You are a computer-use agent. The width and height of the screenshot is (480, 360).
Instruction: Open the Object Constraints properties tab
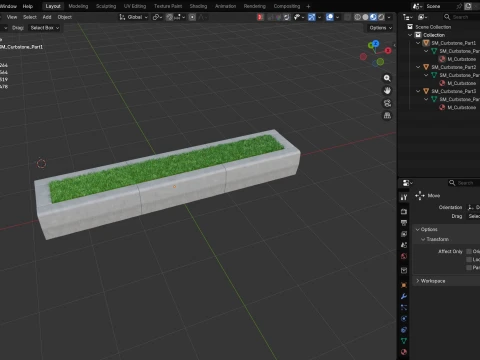404,330
